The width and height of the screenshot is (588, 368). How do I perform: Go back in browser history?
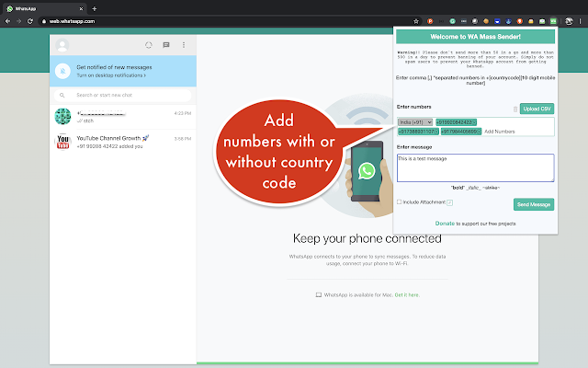[x=7, y=21]
